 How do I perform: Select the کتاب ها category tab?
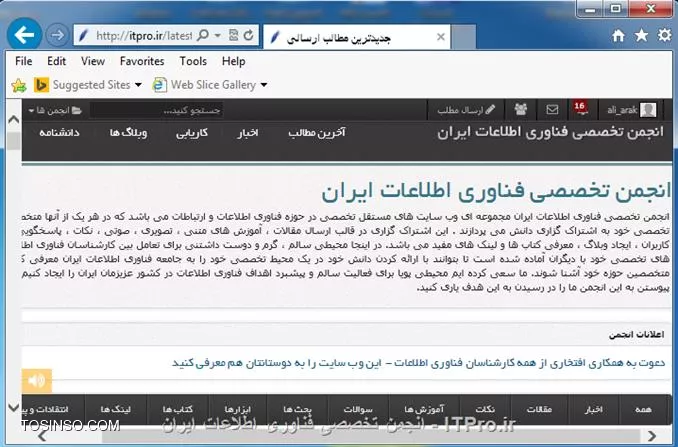(x=178, y=409)
